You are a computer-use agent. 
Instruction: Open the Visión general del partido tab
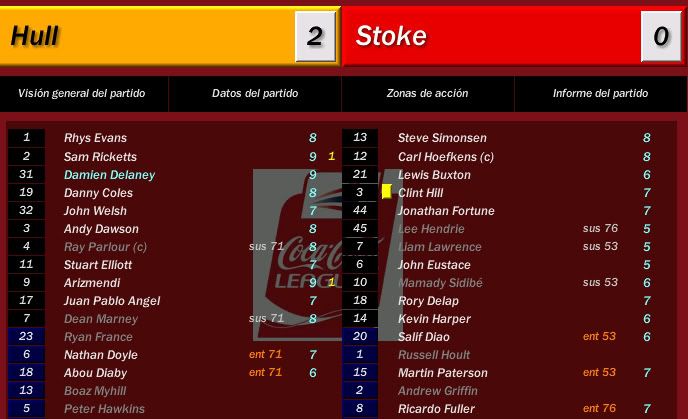pyautogui.click(x=82, y=93)
